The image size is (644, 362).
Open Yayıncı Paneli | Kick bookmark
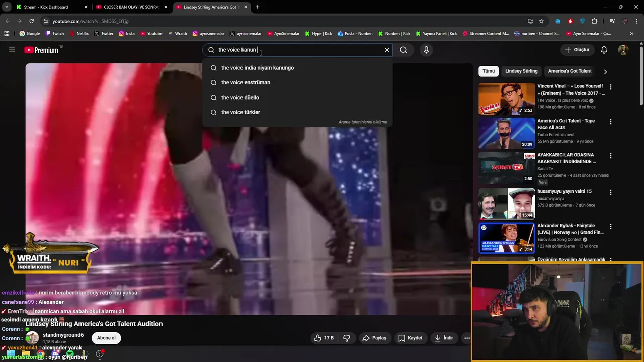(x=436, y=34)
